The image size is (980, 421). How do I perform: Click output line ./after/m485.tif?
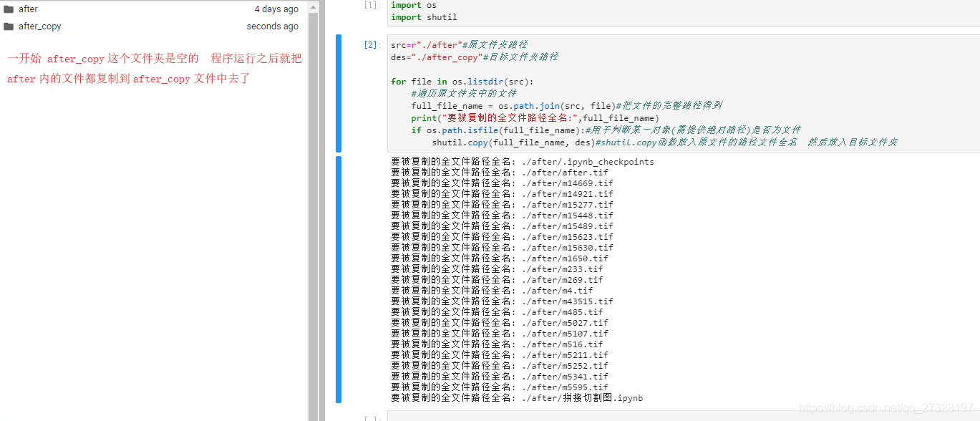[x=497, y=312]
